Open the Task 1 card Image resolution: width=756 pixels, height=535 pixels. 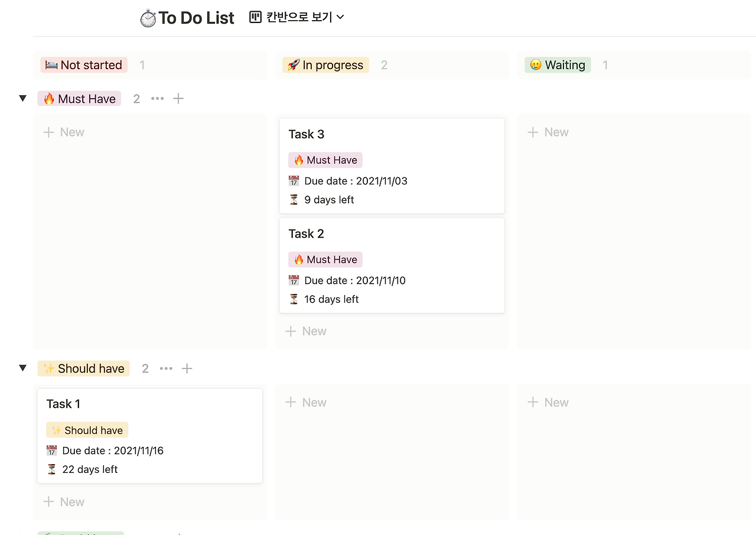point(150,436)
